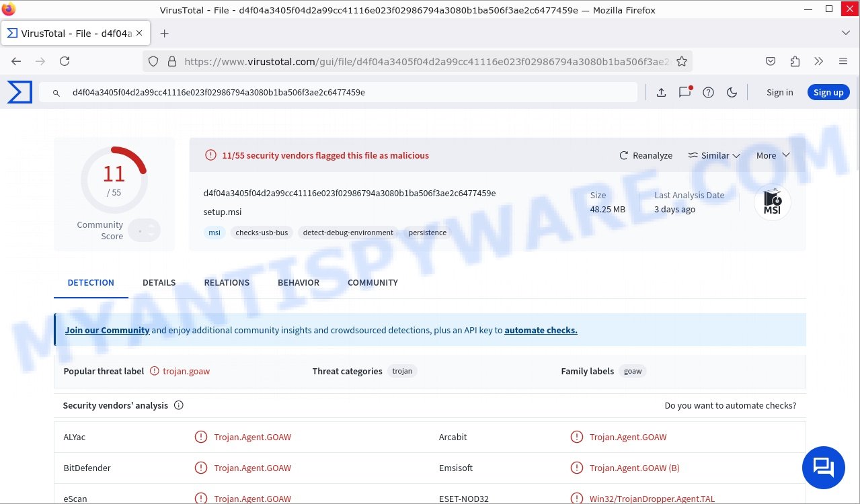Switch to the BEHAVIOR tab
The image size is (860, 504).
(299, 283)
